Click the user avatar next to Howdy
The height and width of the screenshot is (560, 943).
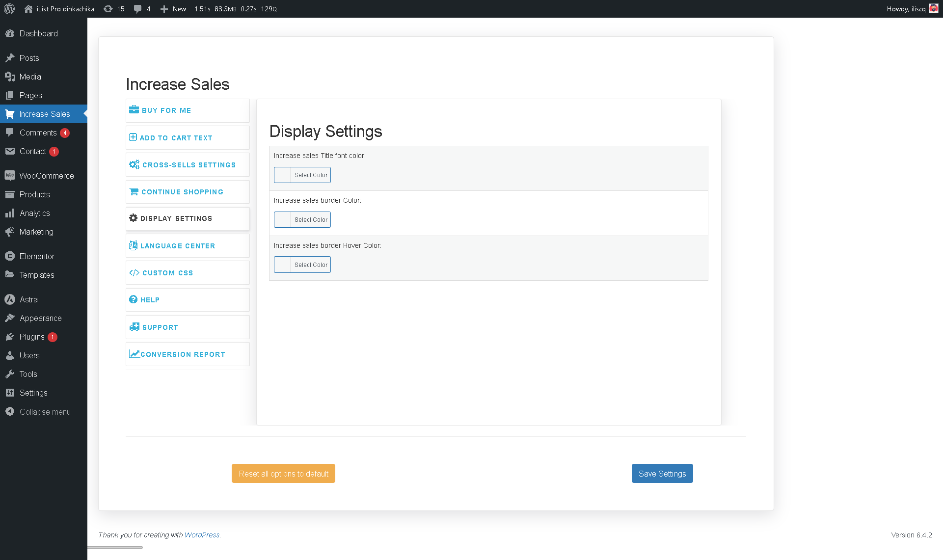tap(934, 9)
